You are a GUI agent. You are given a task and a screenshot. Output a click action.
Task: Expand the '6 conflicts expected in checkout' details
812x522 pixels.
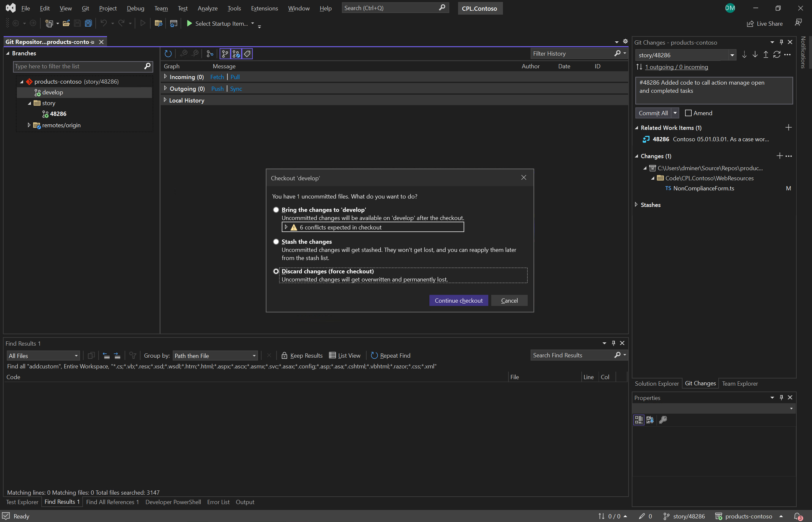coord(286,227)
